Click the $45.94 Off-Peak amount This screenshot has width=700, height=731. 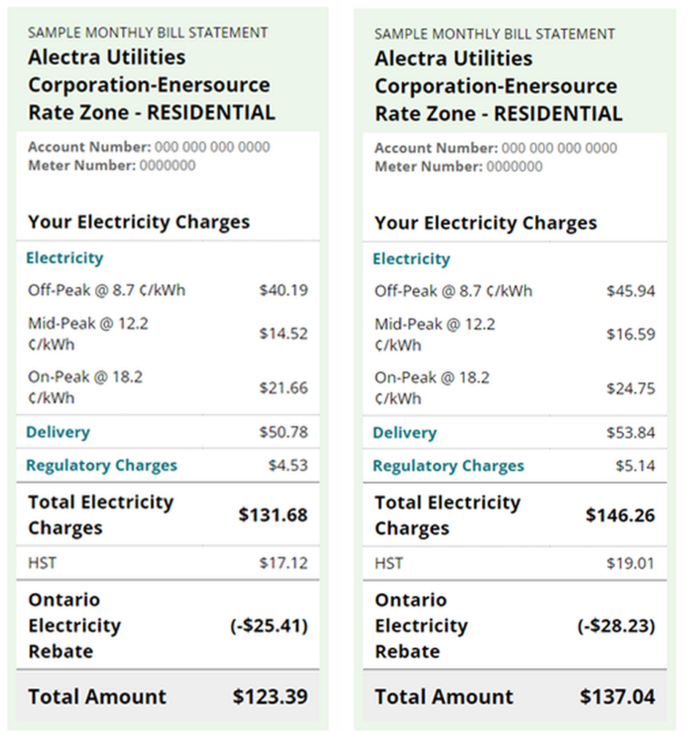(631, 292)
